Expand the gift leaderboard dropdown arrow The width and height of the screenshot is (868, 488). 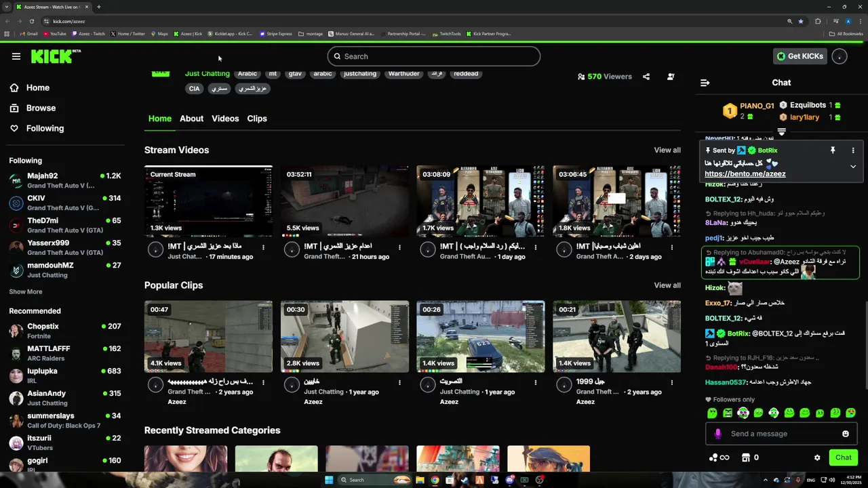(781, 131)
